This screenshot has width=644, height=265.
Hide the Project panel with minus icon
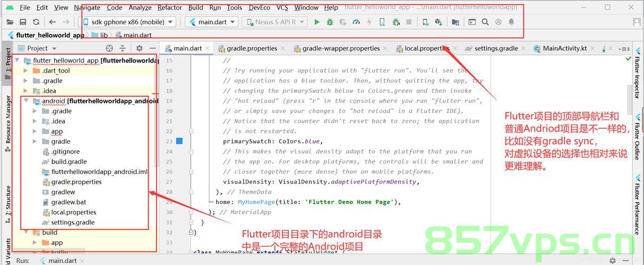point(152,48)
